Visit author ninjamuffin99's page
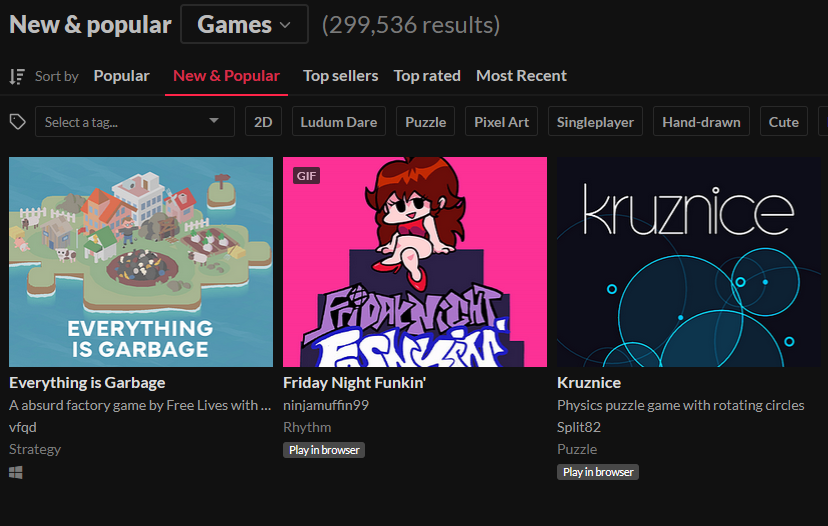This screenshot has height=526, width=828. (326, 405)
